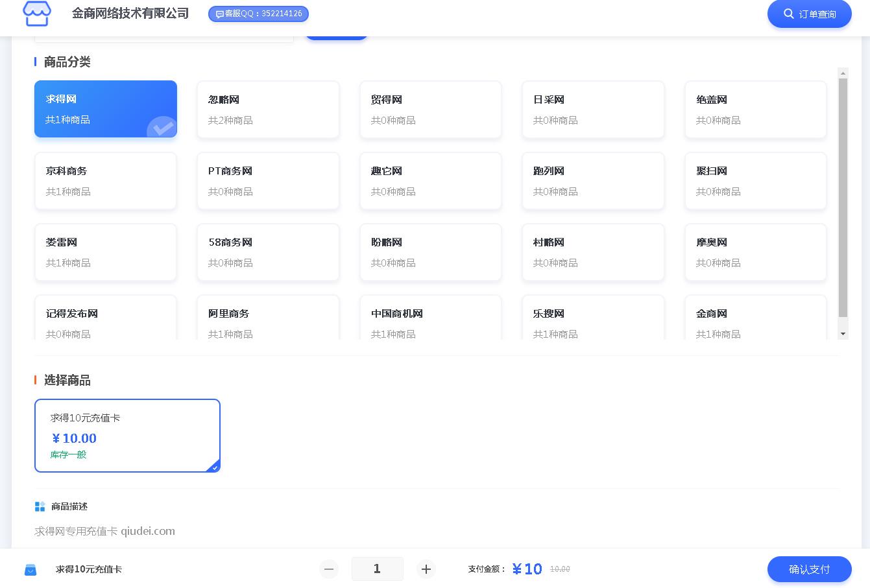
Task: Open the 客服QQ 352214126 contact badge
Action: [x=258, y=14]
